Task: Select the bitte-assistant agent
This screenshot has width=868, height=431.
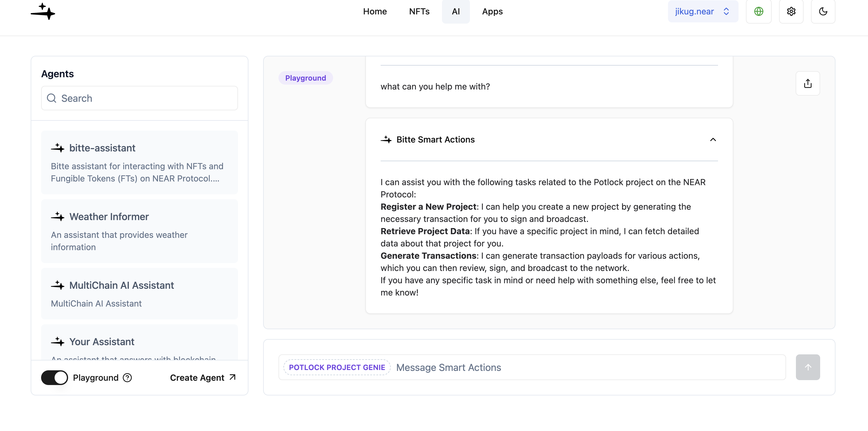Action: tap(139, 162)
